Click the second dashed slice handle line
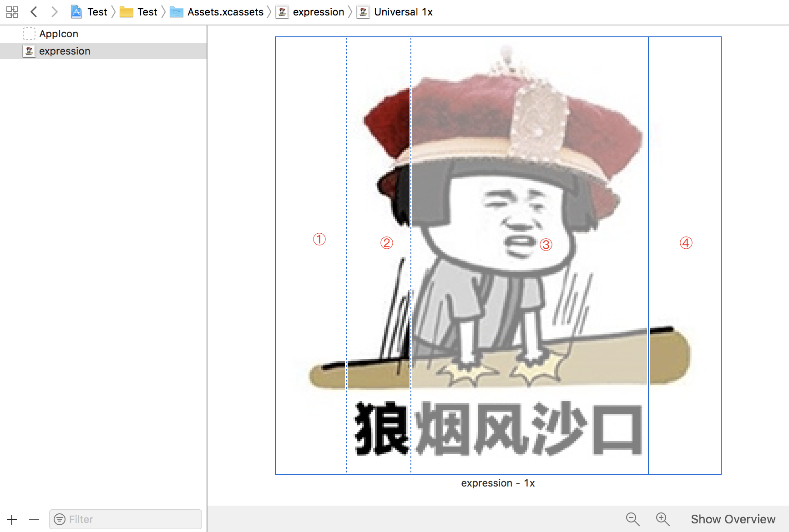789x532 pixels. coord(411,255)
